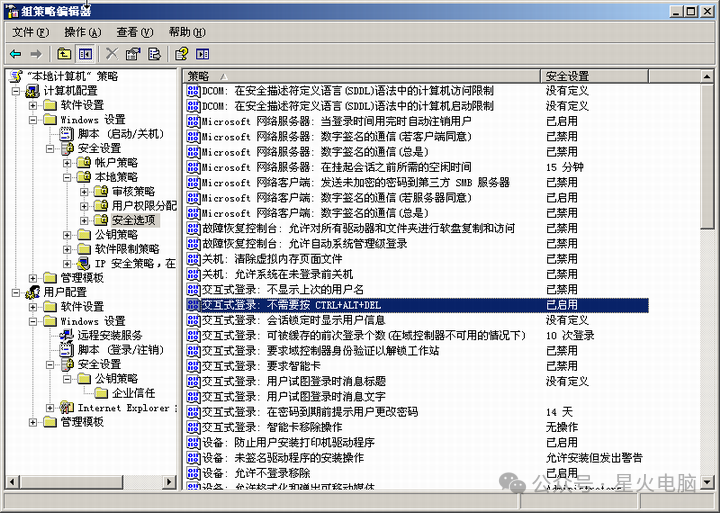Click the policy list vertical scrollbar thumb
This screenshot has height=513, width=720.
[x=707, y=155]
